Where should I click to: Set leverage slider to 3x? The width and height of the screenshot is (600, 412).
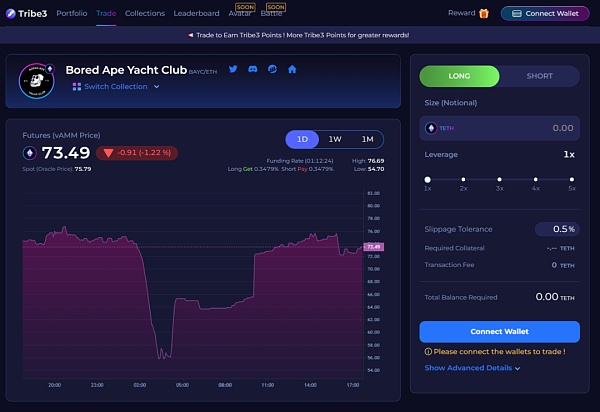(499, 179)
